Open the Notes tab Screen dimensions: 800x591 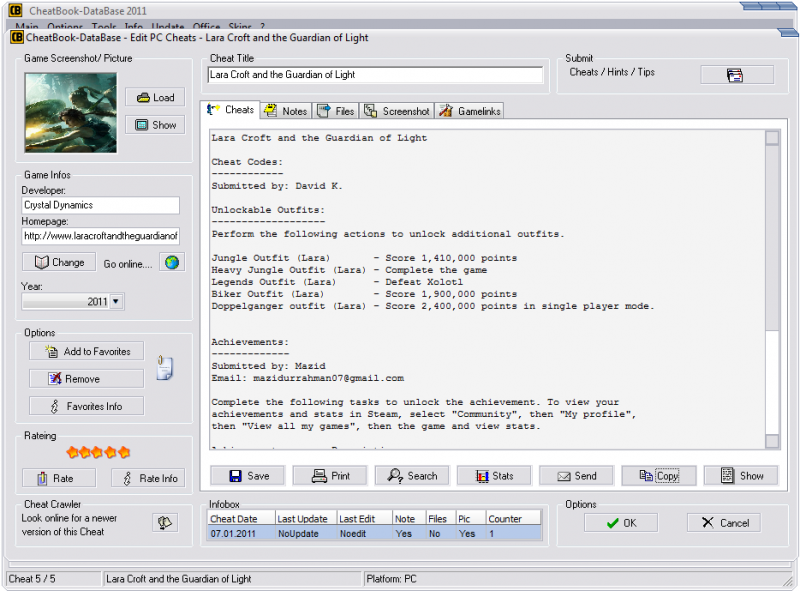coord(286,111)
